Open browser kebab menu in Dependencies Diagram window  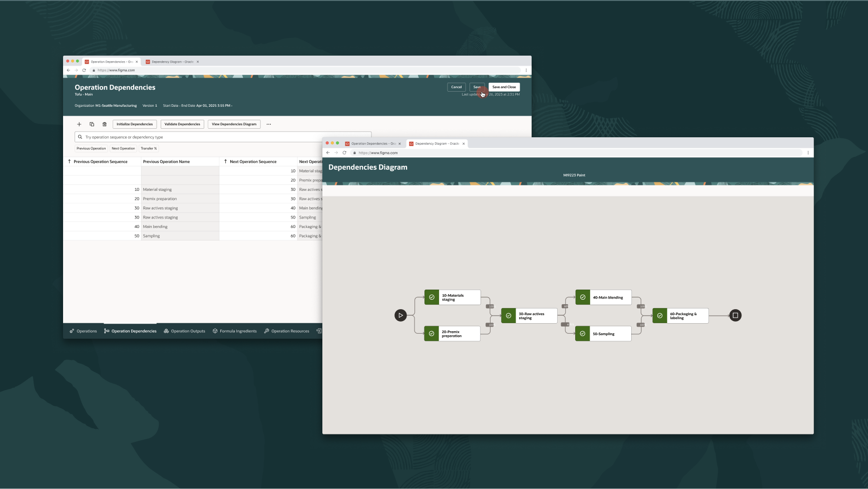[808, 153]
